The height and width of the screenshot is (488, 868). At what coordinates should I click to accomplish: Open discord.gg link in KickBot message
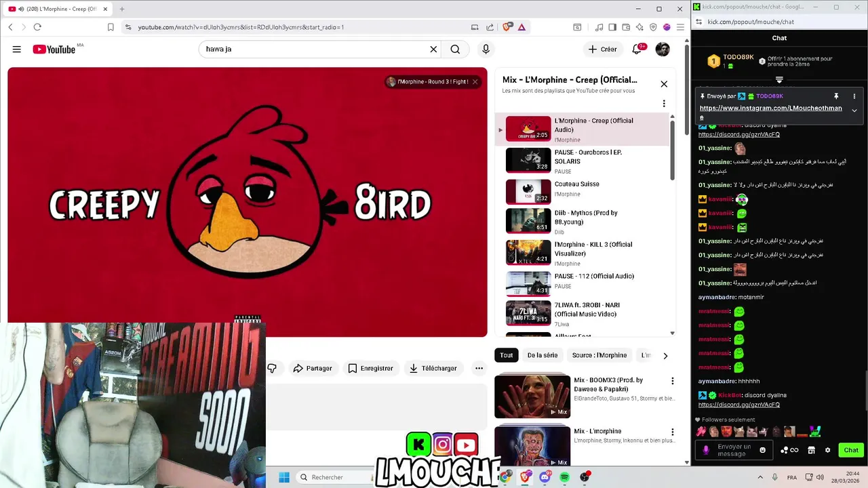tap(739, 405)
